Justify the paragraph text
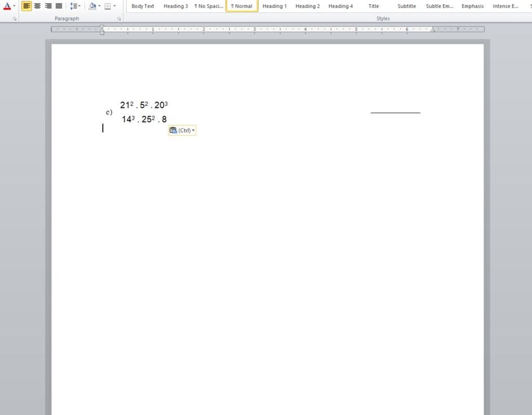 (x=59, y=6)
